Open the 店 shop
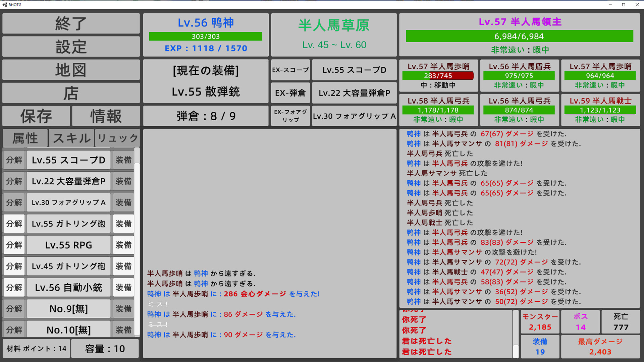Image resolution: width=644 pixels, height=362 pixels. pyautogui.click(x=71, y=93)
